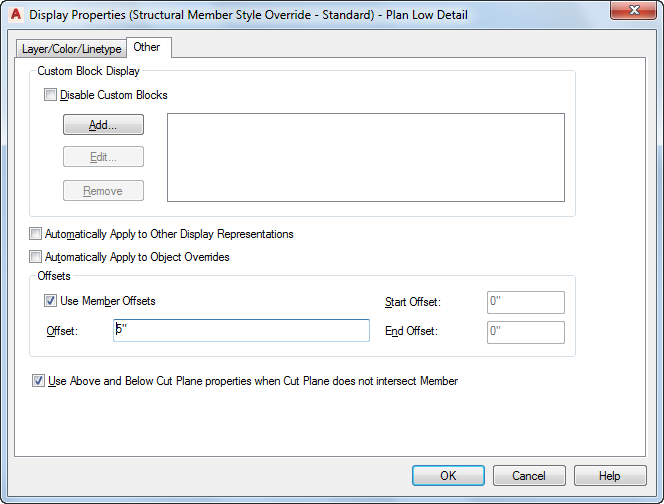Open Help for this dialog
This screenshot has height=504, width=664.
click(x=610, y=476)
